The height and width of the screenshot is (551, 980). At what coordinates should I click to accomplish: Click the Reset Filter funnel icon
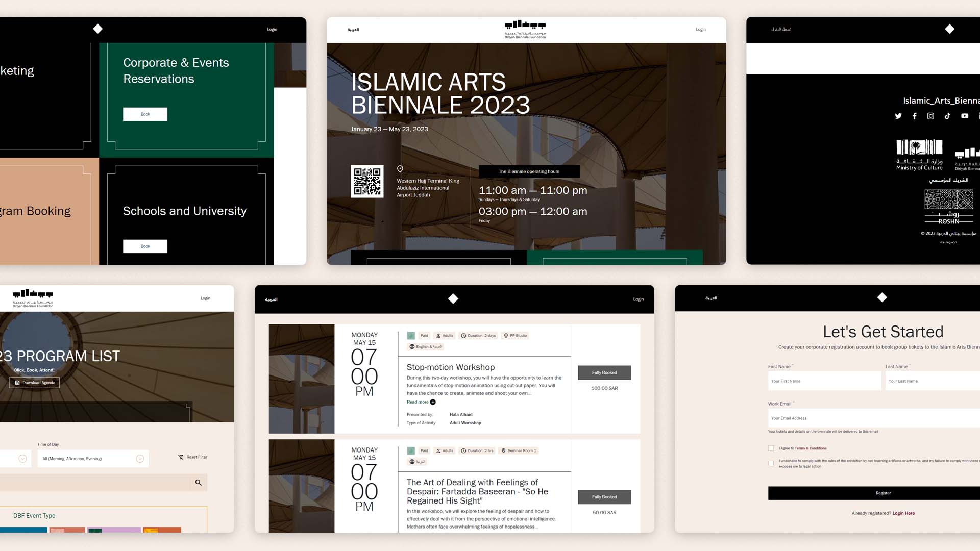coord(181,457)
